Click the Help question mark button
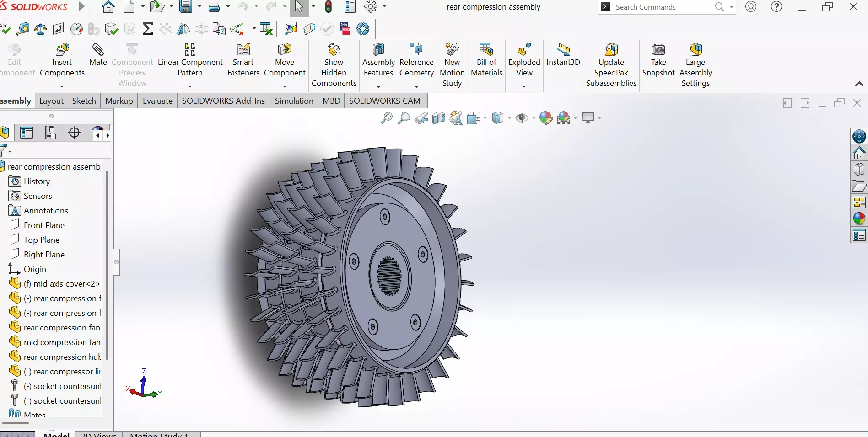 coord(776,7)
